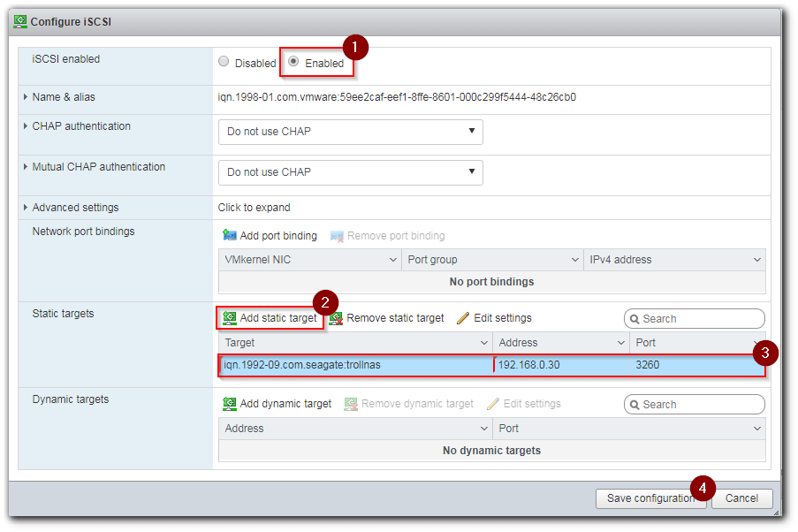Image resolution: width=798 pixels, height=532 pixels.
Task: Click the Remove static target label
Action: pos(395,317)
